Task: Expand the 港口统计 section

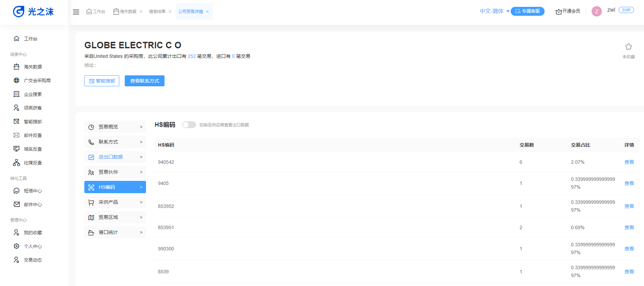Action: (115, 232)
